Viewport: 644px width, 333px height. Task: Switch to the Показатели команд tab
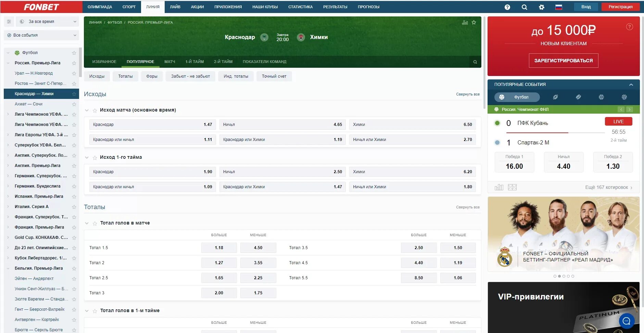coord(264,62)
